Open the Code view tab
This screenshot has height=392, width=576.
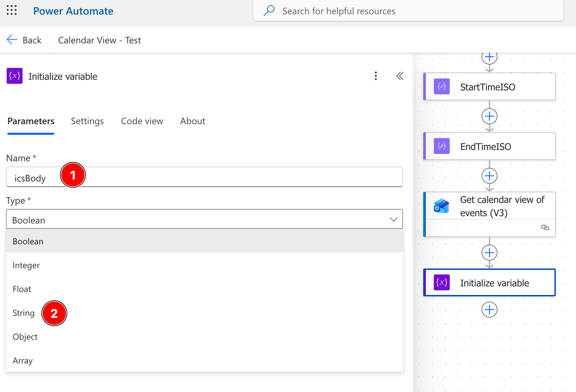point(142,121)
